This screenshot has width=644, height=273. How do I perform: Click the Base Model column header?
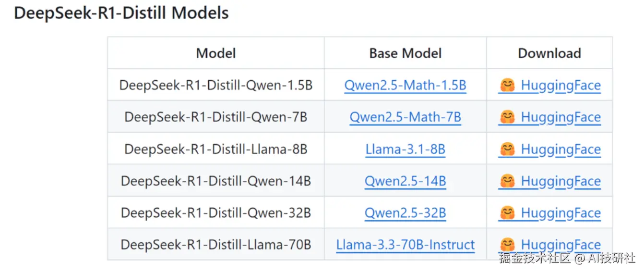(x=405, y=53)
